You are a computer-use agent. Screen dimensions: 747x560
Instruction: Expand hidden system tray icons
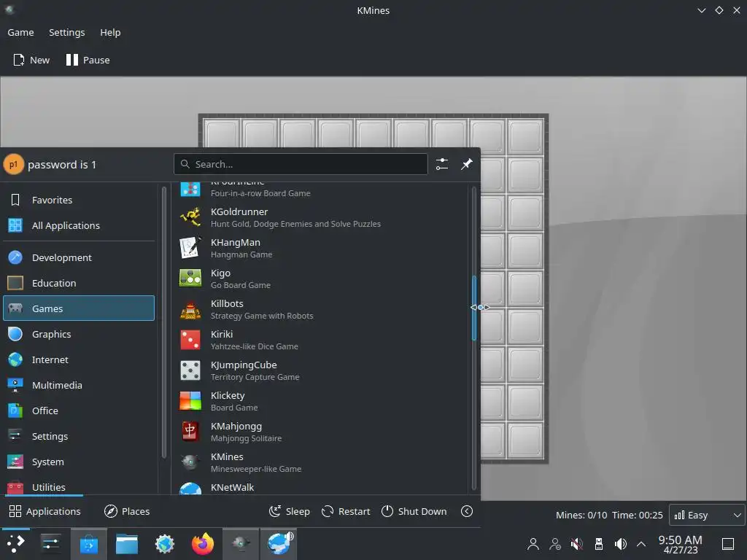click(641, 544)
